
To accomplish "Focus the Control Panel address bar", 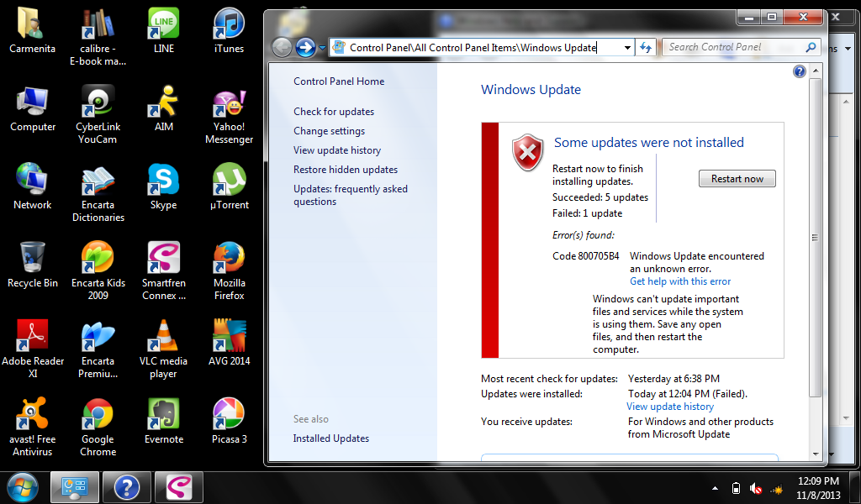I will (x=482, y=48).
